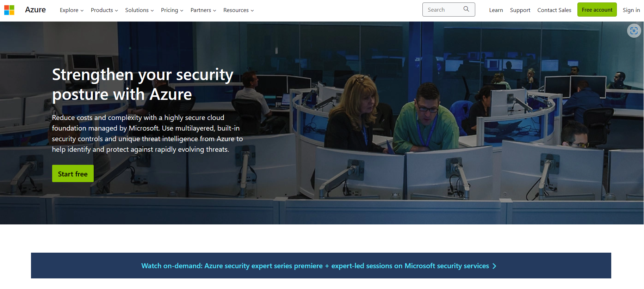Click the 'Strengthen your security posture' heading
The height and width of the screenshot is (289, 644).
[x=143, y=85]
